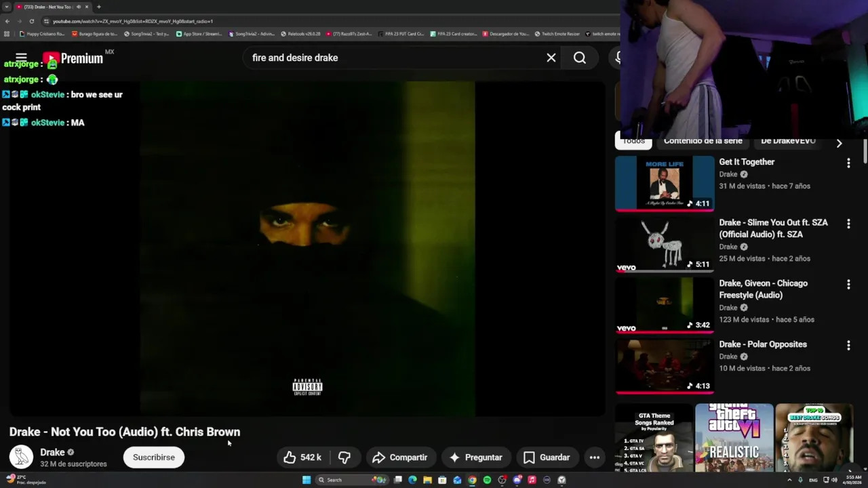Open the weather widget on taskbar
This screenshot has width=868, height=488.
coord(24,479)
